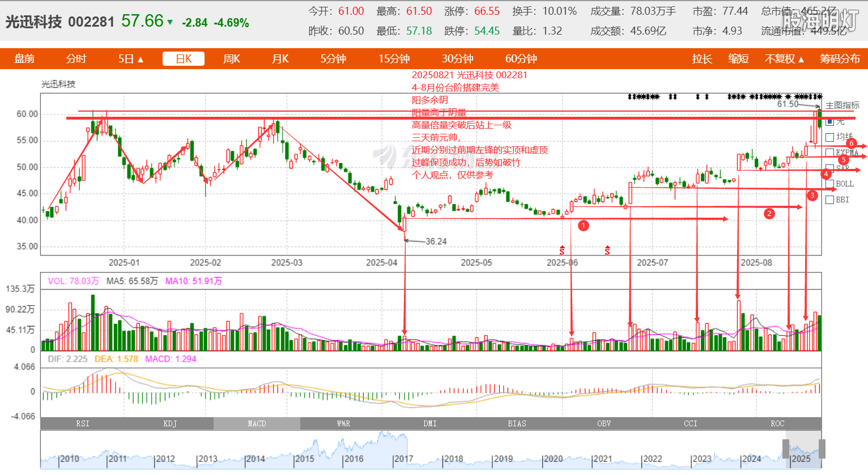Click the change percentage -4.69%
868x475 pixels.
click(x=231, y=23)
